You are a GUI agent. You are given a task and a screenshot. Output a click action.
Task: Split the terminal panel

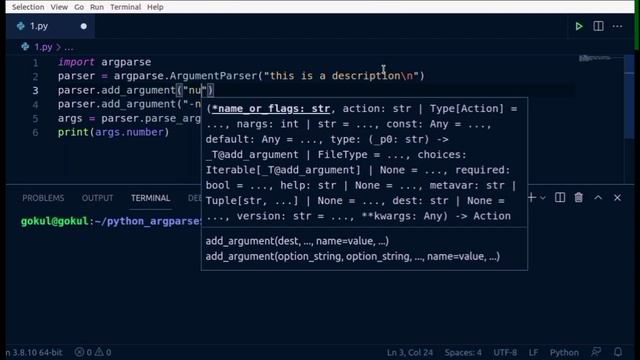coord(560,198)
